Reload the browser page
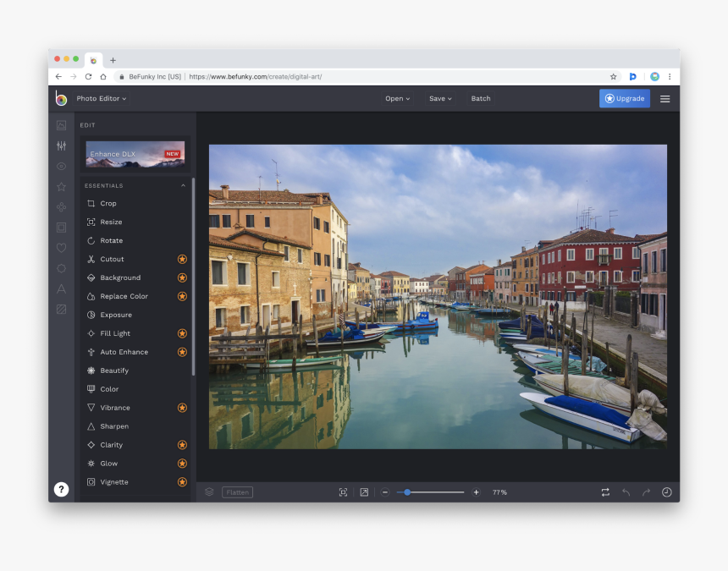The width and height of the screenshot is (728, 571). pos(88,76)
